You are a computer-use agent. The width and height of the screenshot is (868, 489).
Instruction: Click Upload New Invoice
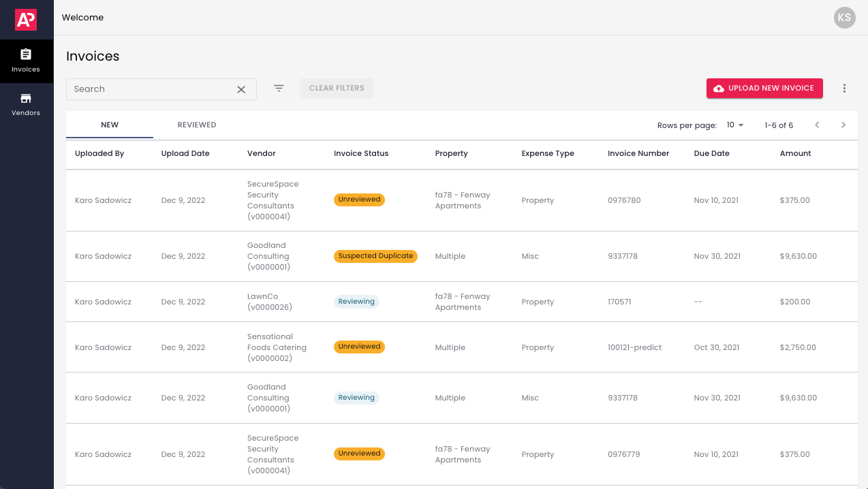point(764,88)
